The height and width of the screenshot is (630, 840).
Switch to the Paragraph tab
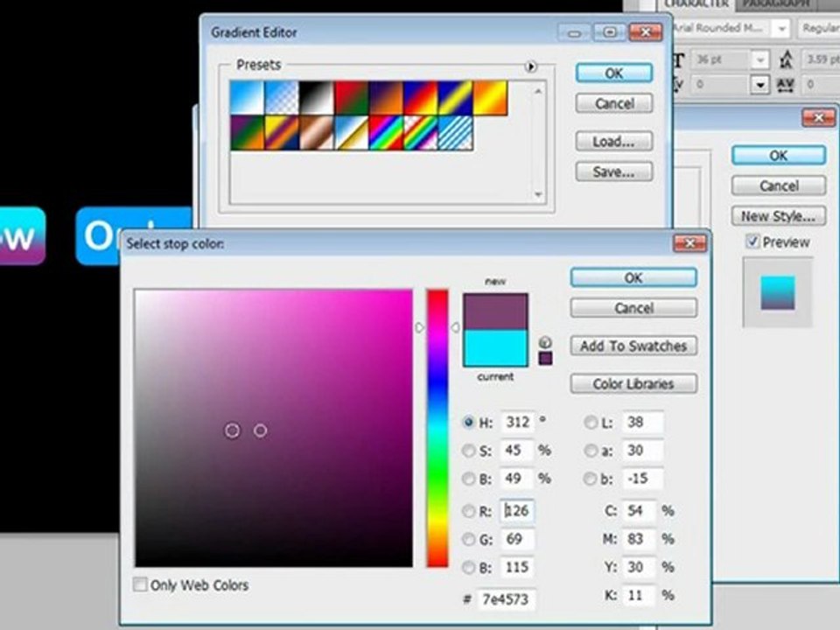click(776, 4)
